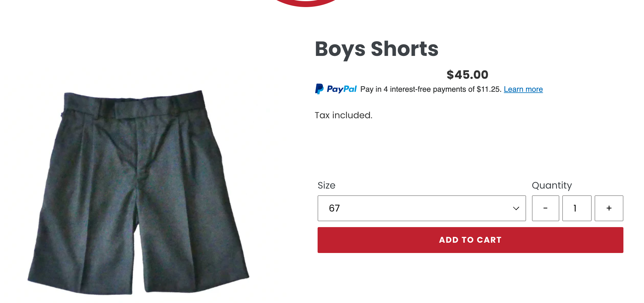Click the PayPal wordmark

[342, 89]
